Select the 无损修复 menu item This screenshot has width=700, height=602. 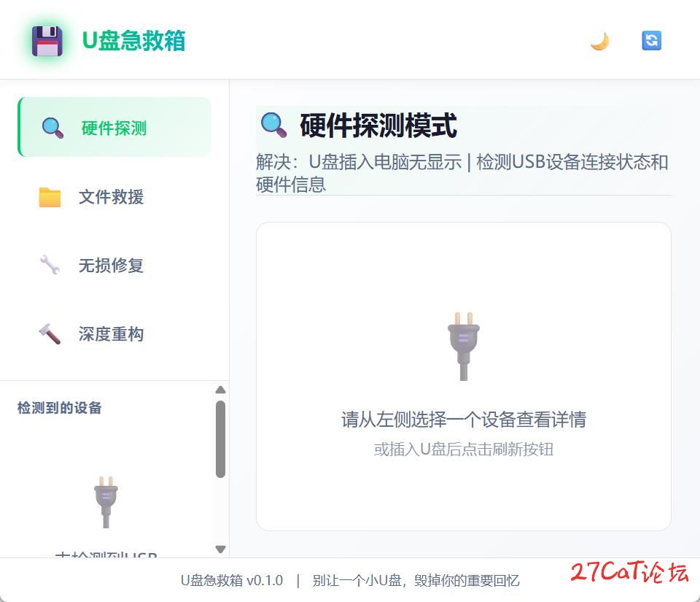point(111,266)
